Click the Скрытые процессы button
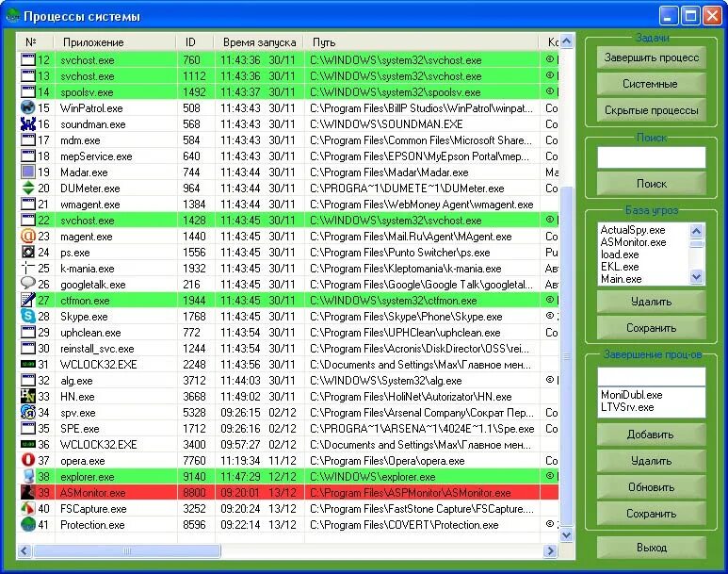 tap(652, 110)
